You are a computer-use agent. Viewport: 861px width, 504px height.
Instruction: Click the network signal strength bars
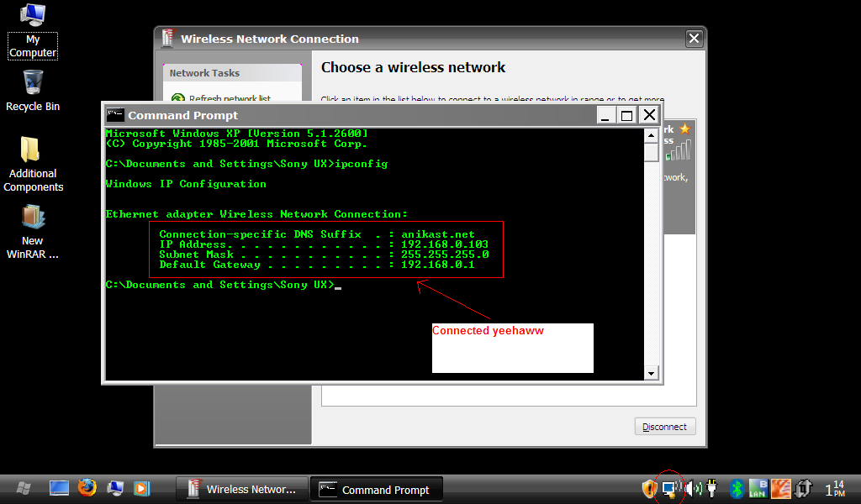pyautogui.click(x=679, y=150)
